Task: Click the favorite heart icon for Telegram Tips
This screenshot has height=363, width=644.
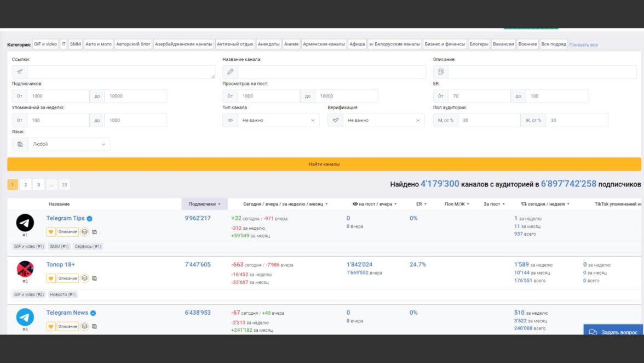Action: (51, 232)
